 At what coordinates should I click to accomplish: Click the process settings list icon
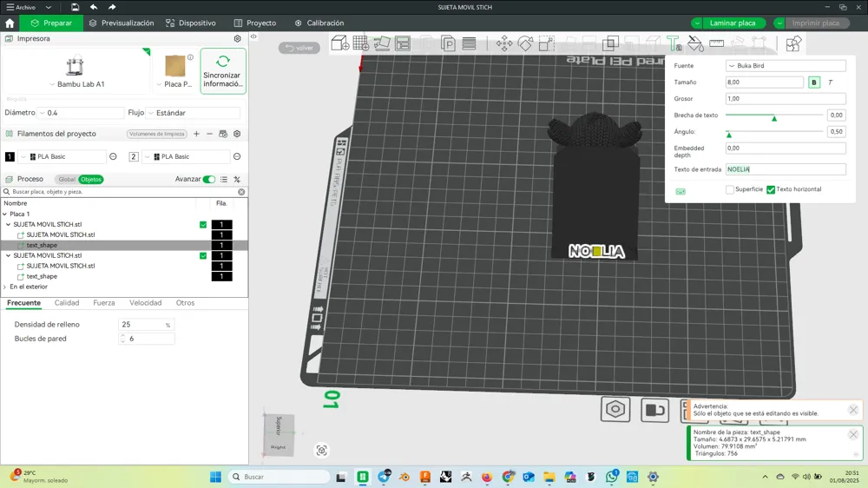(224, 180)
